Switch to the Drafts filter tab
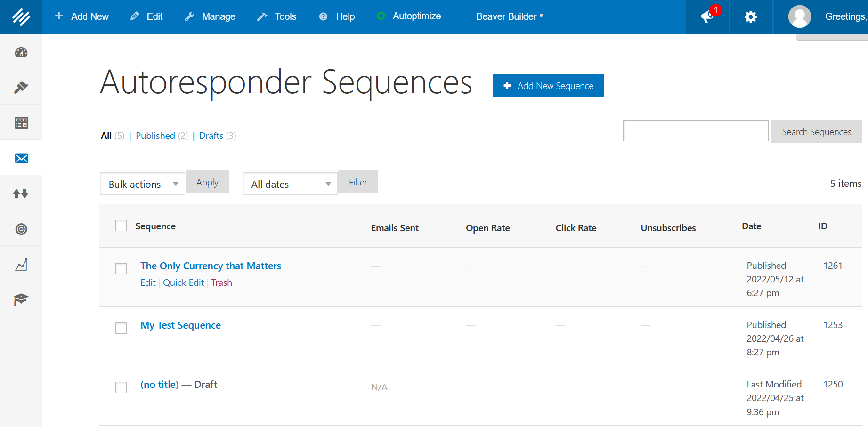Viewport: 868px width, 427px height. click(x=211, y=136)
